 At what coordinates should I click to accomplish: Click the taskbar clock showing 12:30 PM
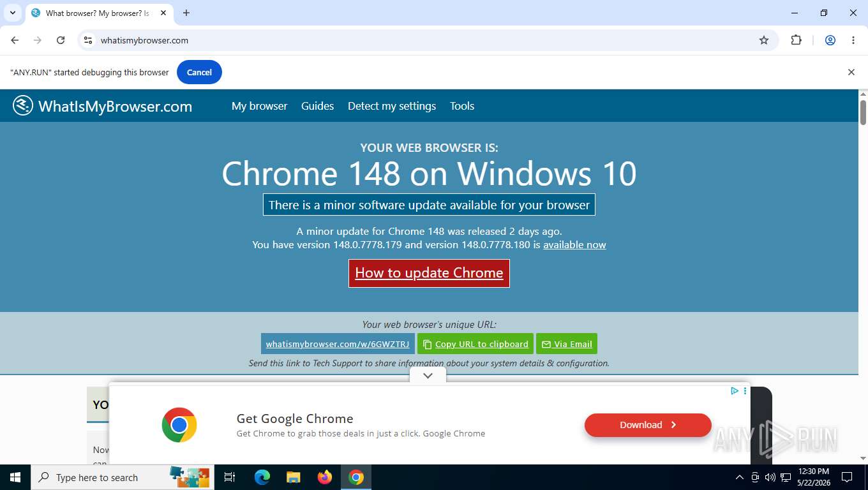point(814,477)
